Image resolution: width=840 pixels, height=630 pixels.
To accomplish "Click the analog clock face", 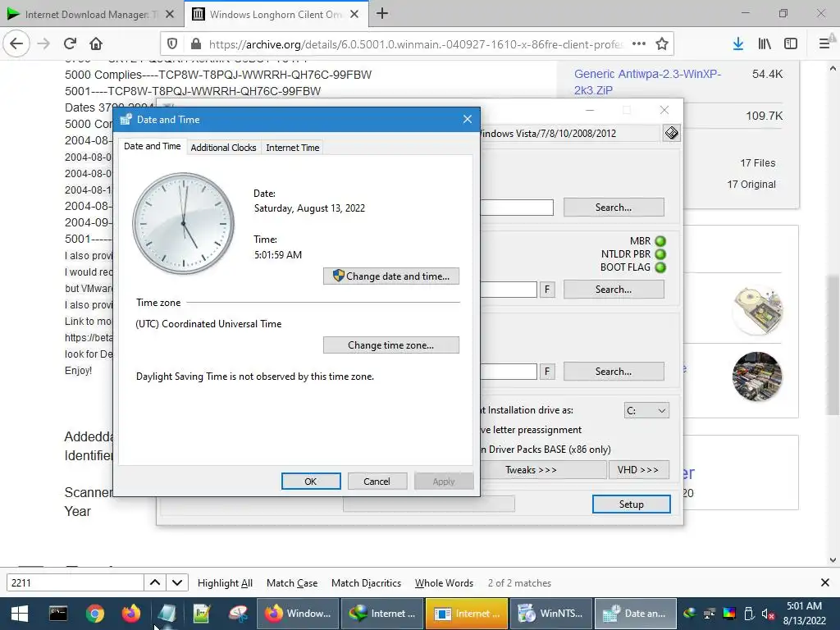I will (x=183, y=223).
